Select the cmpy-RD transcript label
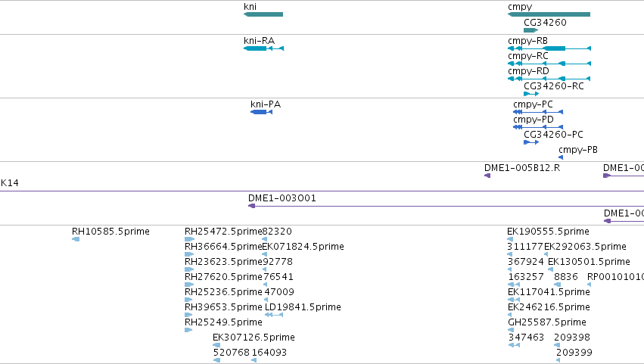The image size is (644, 364). coord(528,71)
